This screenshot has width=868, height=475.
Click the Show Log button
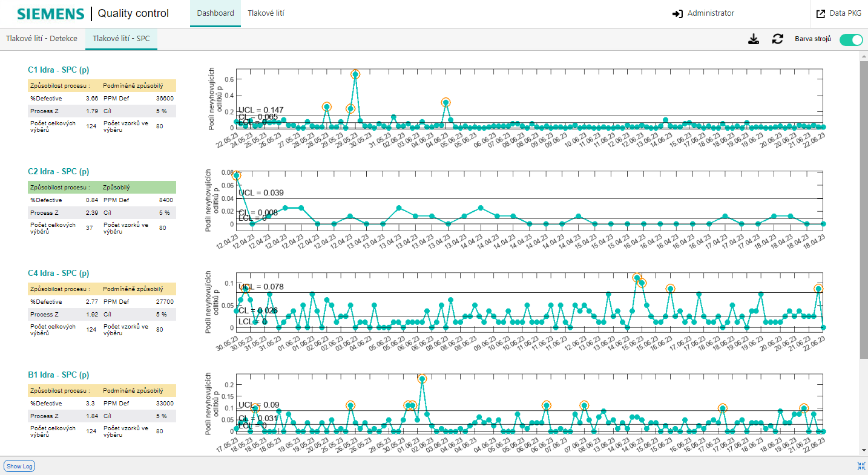tap(19, 466)
